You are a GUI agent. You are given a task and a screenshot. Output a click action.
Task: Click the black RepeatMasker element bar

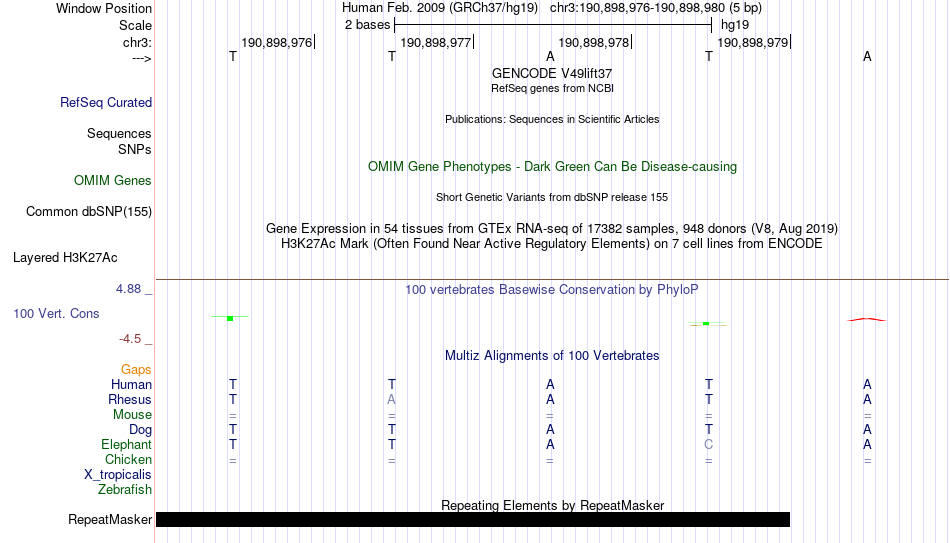click(473, 519)
